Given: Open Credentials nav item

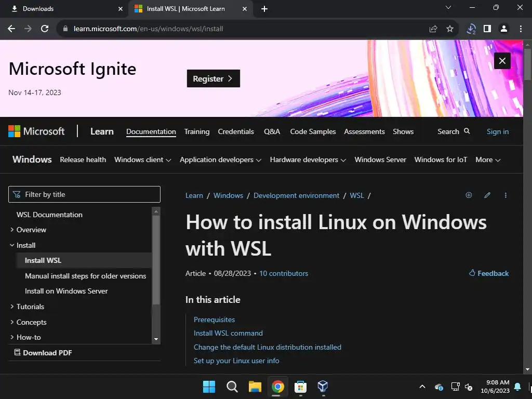Looking at the screenshot, I should (236, 131).
